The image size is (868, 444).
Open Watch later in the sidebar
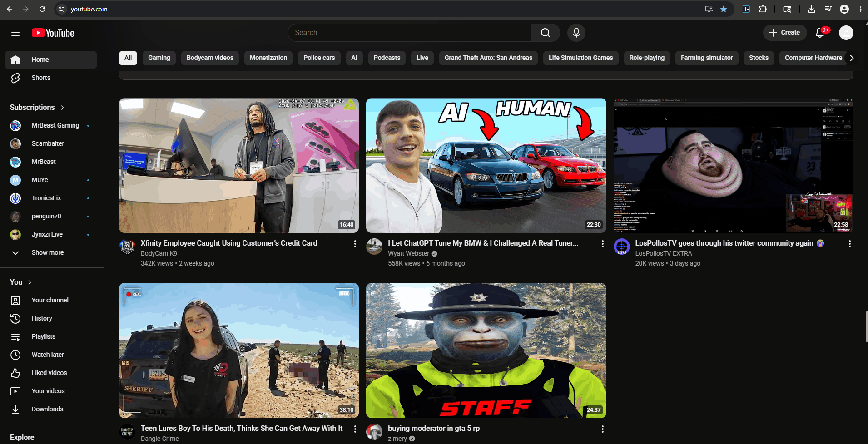click(51, 355)
